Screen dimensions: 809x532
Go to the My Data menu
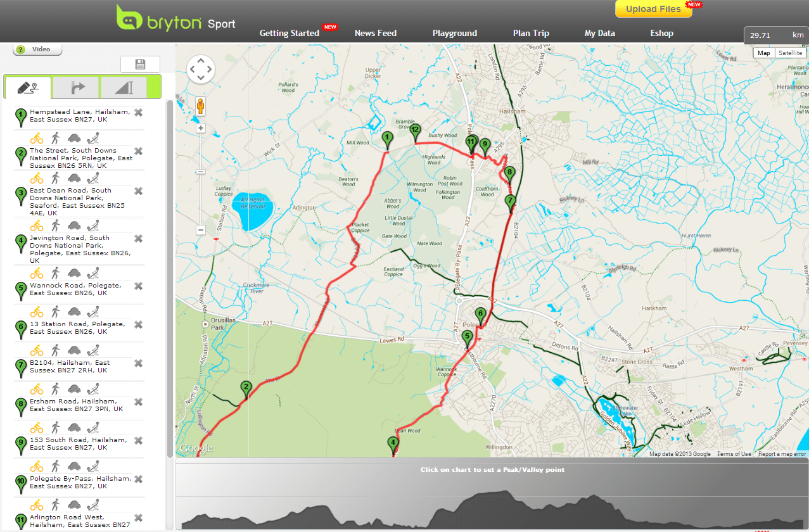pos(599,33)
